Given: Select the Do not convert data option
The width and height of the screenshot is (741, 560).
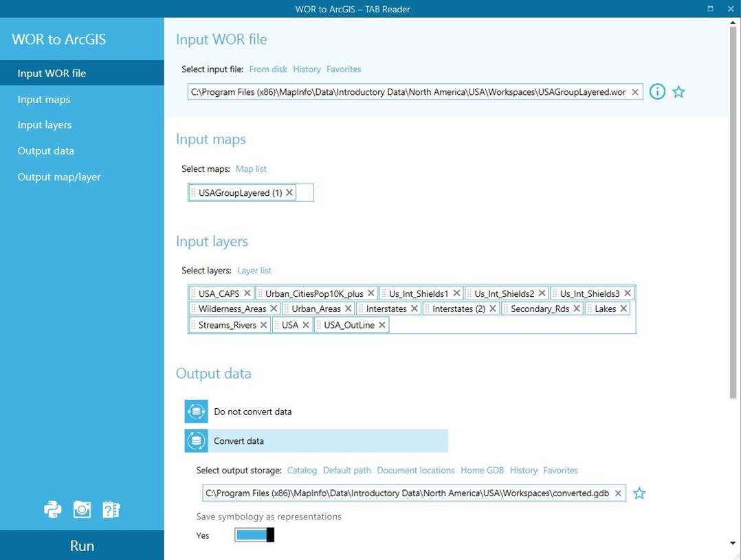Looking at the screenshot, I should click(316, 412).
